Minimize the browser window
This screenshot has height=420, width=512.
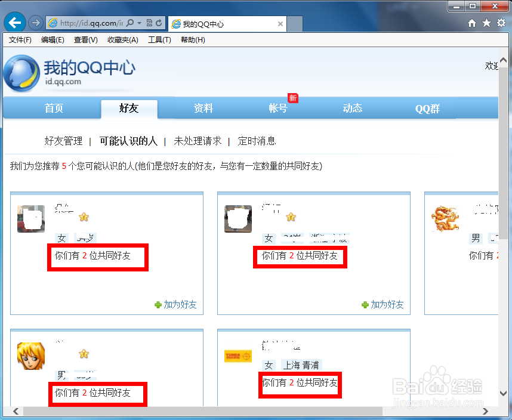point(457,6)
